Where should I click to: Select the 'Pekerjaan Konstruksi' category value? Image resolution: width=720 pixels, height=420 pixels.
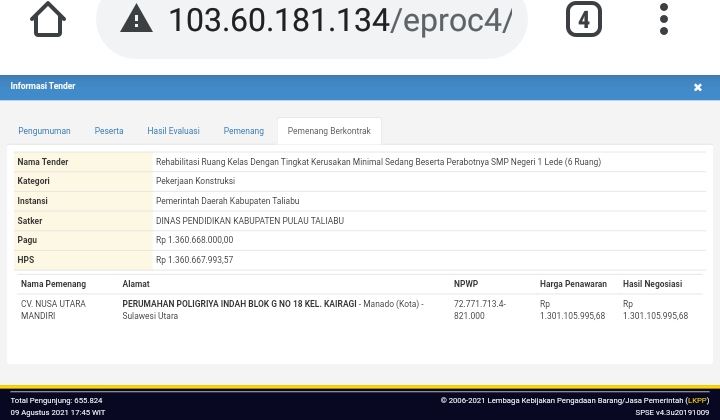[196, 181]
